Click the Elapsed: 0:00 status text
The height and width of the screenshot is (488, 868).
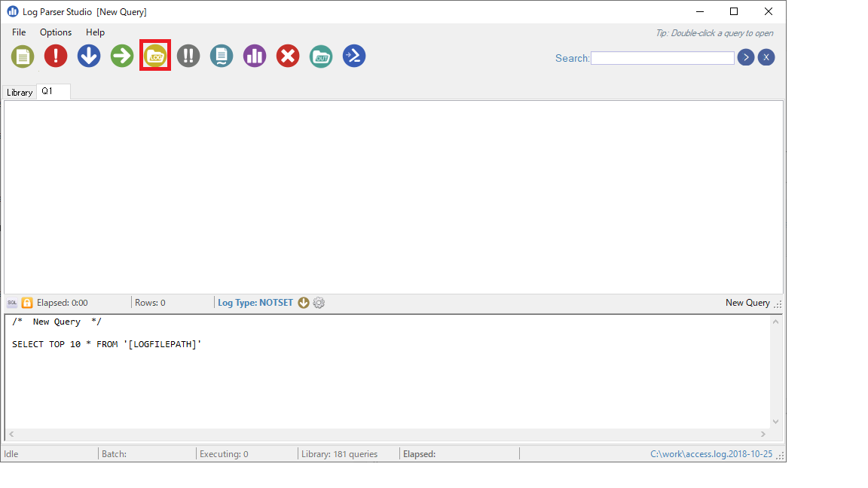pyautogui.click(x=62, y=303)
